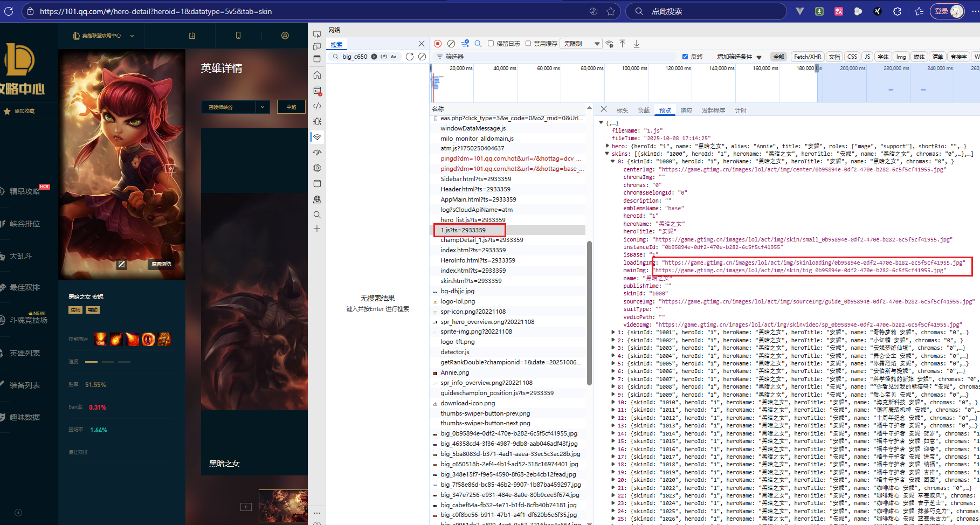The height and width of the screenshot is (525, 980).
Task: Click the export HAR download arrow
Action: point(637,44)
